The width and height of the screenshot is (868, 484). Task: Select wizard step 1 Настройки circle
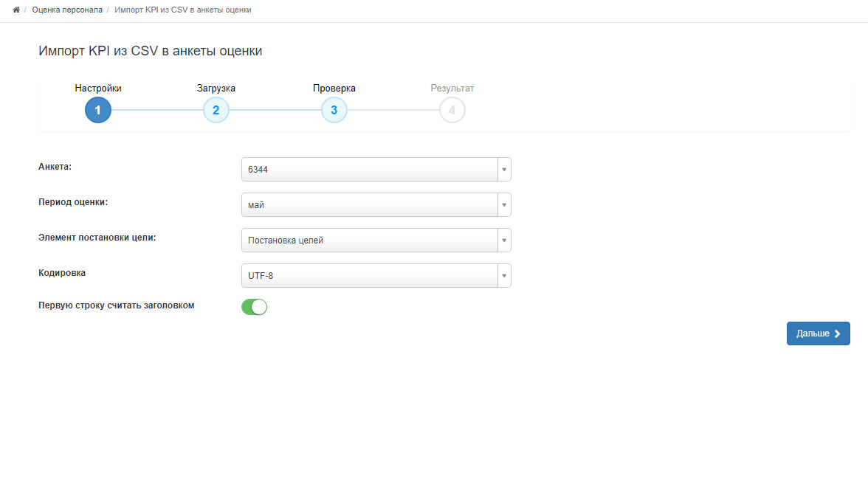tap(98, 110)
